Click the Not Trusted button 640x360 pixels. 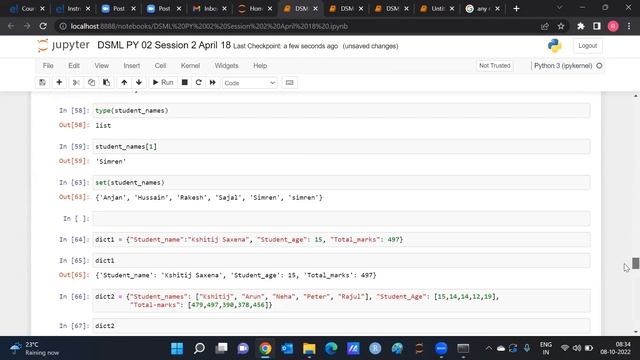(x=495, y=65)
